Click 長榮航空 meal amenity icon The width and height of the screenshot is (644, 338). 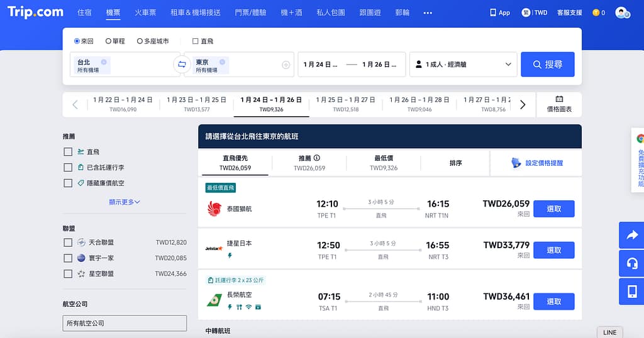pyautogui.click(x=239, y=307)
